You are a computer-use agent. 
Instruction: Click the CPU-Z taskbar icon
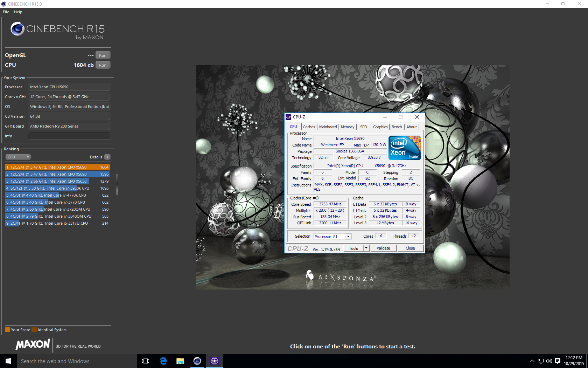215,361
